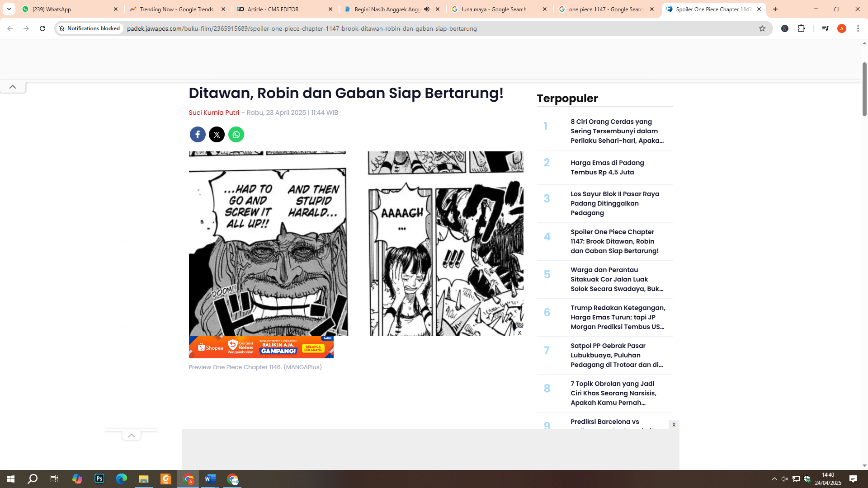Open the Chrome profile avatar

coord(842,28)
